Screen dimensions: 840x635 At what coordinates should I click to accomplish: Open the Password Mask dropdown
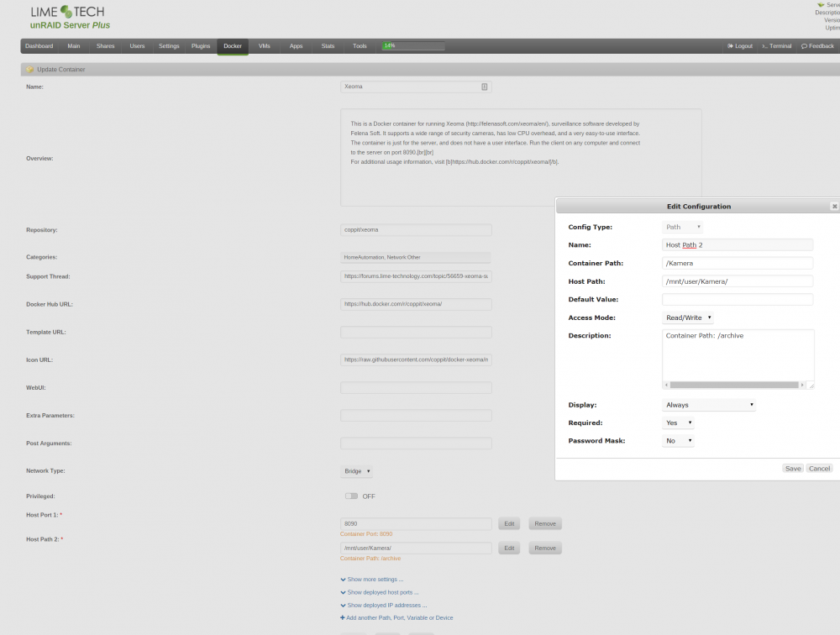678,440
